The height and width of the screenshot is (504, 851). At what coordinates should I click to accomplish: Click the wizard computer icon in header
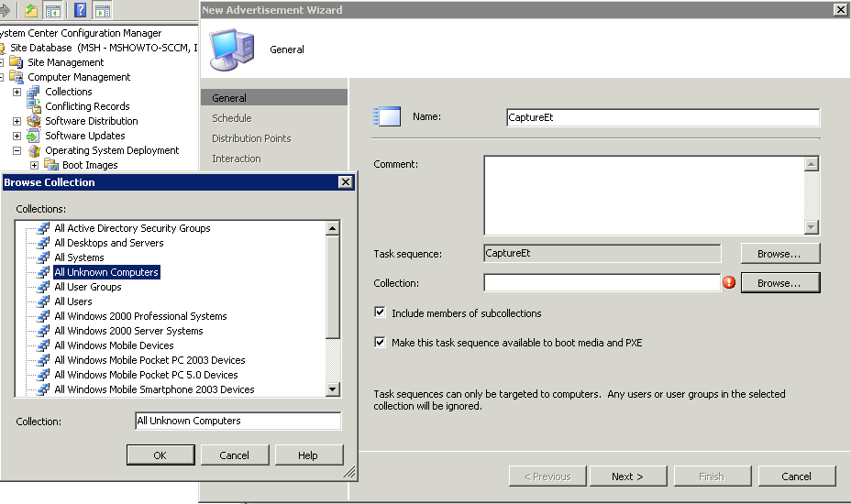(232, 49)
